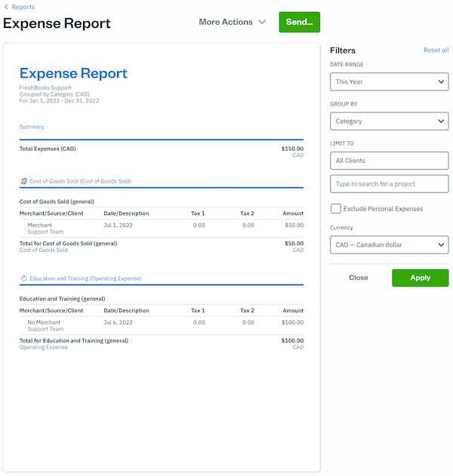Toggle Exclude Personal Expenses checkbox
The width and height of the screenshot is (453, 476).
(x=336, y=208)
